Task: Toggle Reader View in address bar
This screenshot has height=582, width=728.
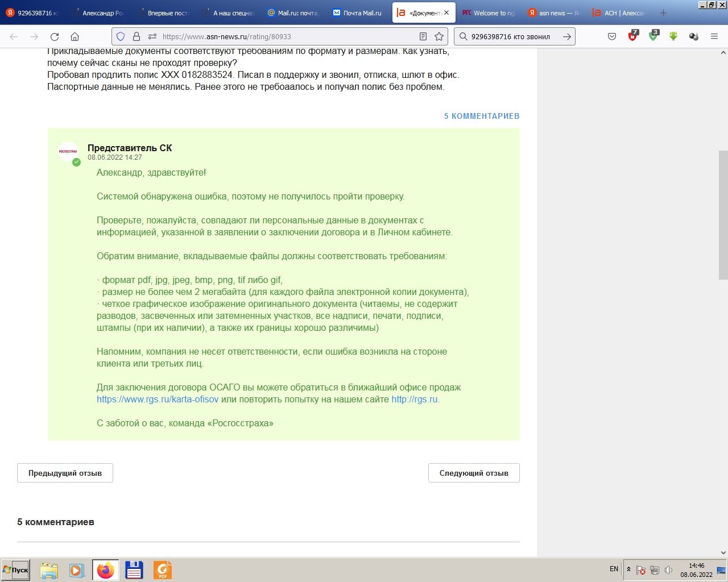Action: (423, 36)
